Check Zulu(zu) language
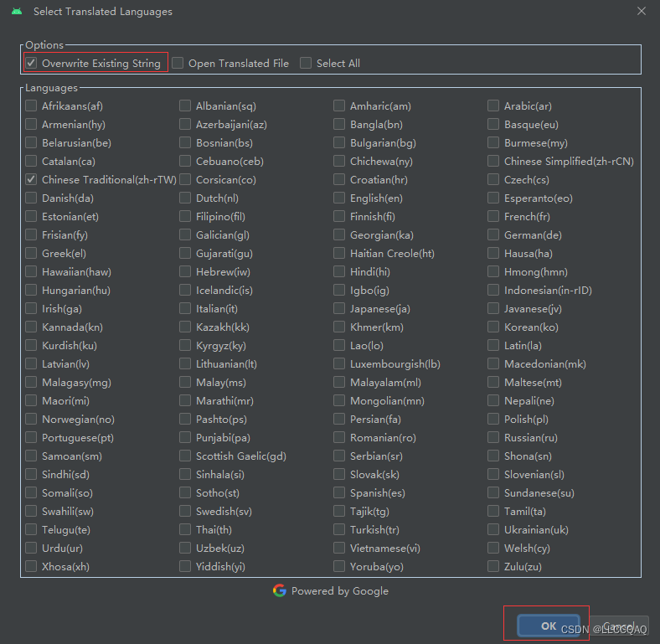 [x=493, y=567]
